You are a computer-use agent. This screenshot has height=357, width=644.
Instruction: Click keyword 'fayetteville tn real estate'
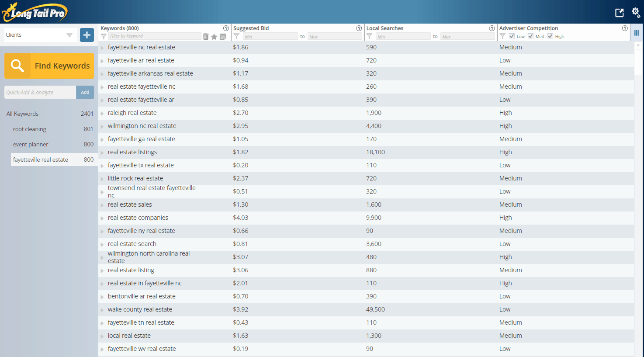pyautogui.click(x=141, y=322)
